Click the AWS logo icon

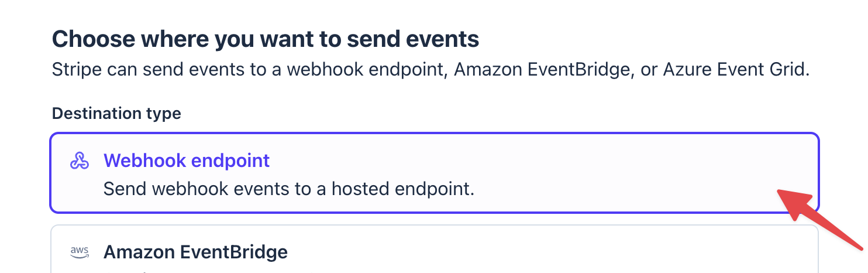click(79, 252)
